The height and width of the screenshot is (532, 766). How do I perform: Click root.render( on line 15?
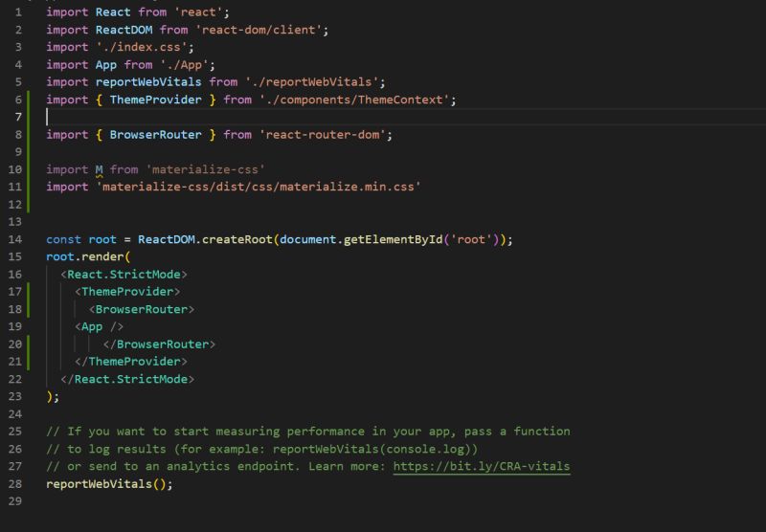(x=88, y=256)
